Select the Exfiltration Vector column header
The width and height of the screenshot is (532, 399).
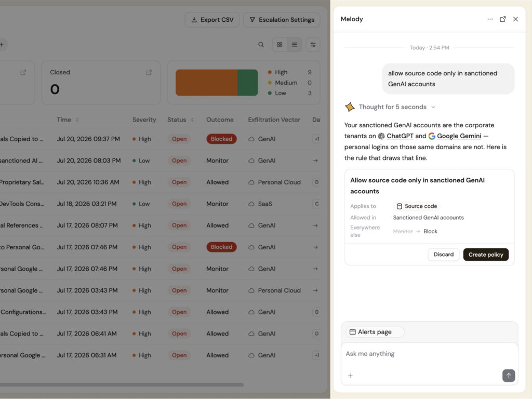pos(274,120)
